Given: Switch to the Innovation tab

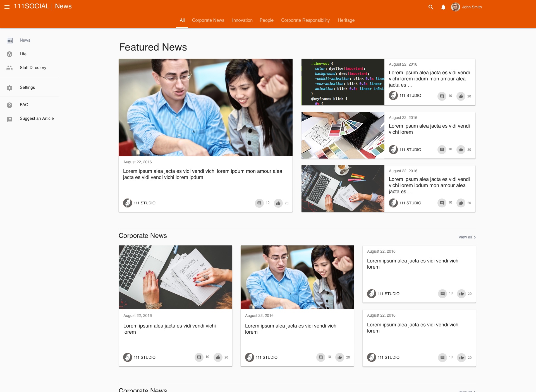Looking at the screenshot, I should [x=242, y=20].
